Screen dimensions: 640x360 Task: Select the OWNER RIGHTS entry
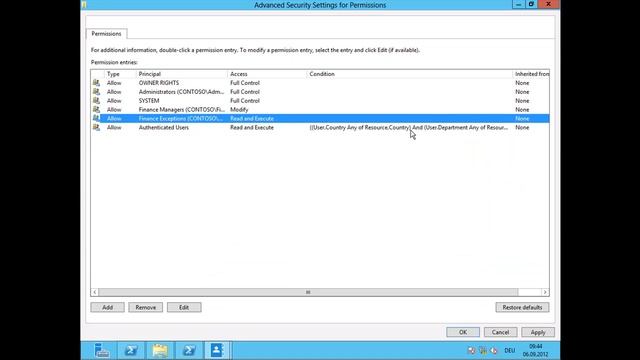click(x=320, y=83)
